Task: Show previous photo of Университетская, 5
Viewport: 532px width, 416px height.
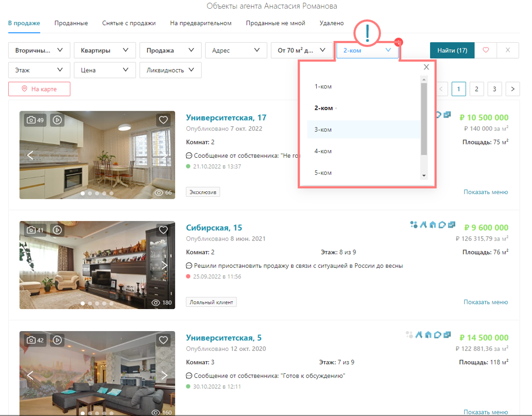Action: click(x=30, y=375)
